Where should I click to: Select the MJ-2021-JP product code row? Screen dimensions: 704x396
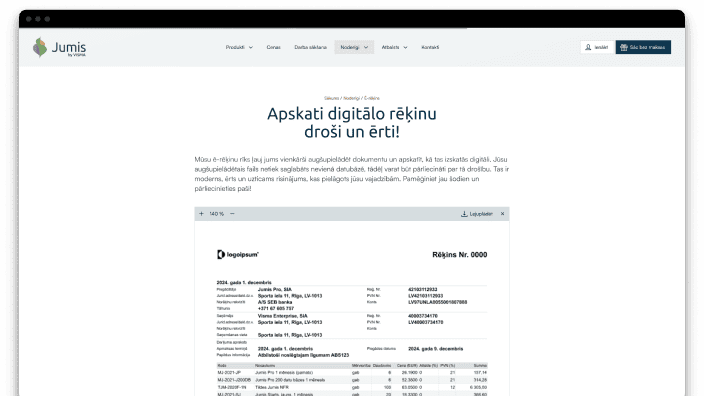pos(352,373)
